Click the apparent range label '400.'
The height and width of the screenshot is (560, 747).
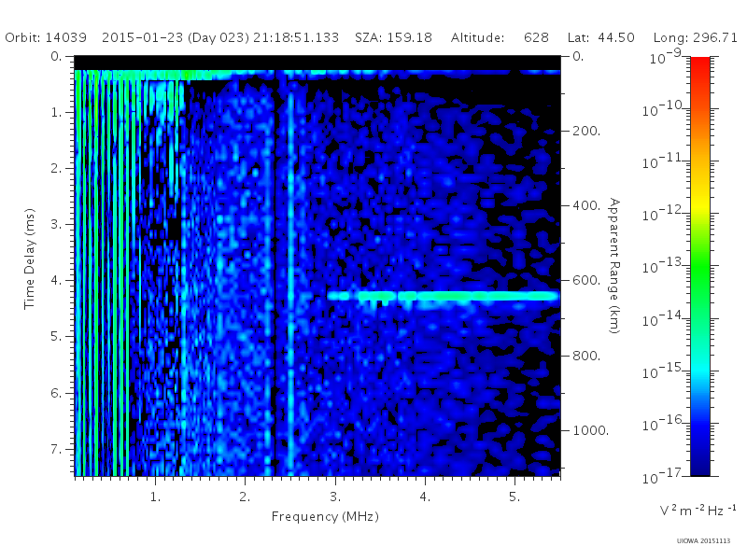coord(586,205)
